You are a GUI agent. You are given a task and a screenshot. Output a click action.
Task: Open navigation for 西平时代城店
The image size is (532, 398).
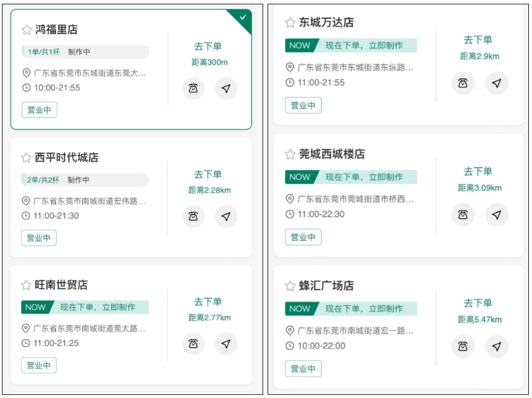coord(226,216)
